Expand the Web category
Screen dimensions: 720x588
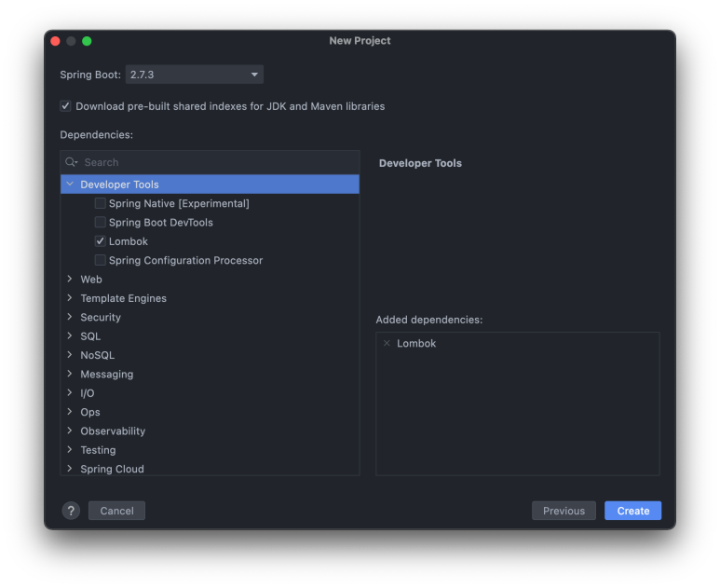pyautogui.click(x=70, y=279)
